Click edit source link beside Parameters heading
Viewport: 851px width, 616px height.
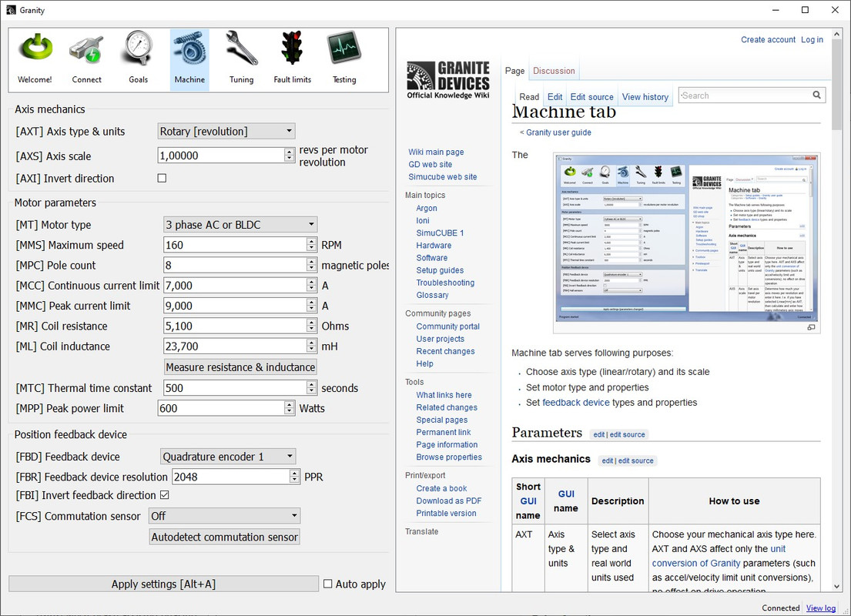627,435
